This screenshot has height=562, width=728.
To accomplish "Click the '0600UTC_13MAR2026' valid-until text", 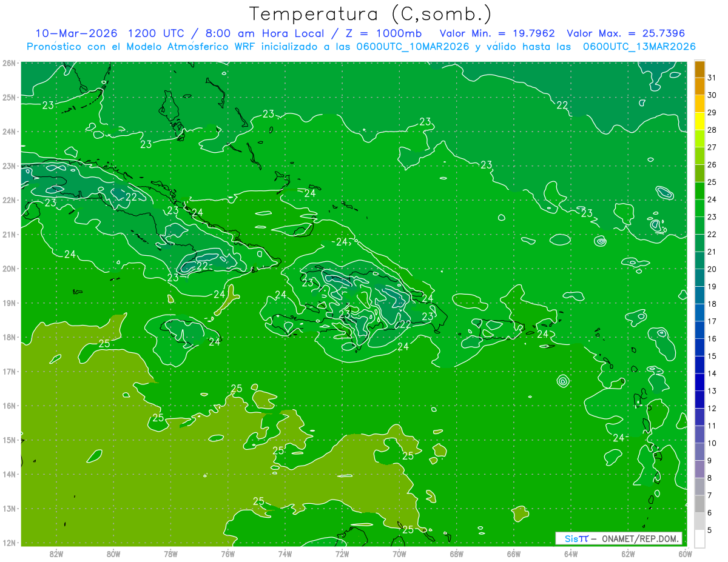I will pos(639,47).
